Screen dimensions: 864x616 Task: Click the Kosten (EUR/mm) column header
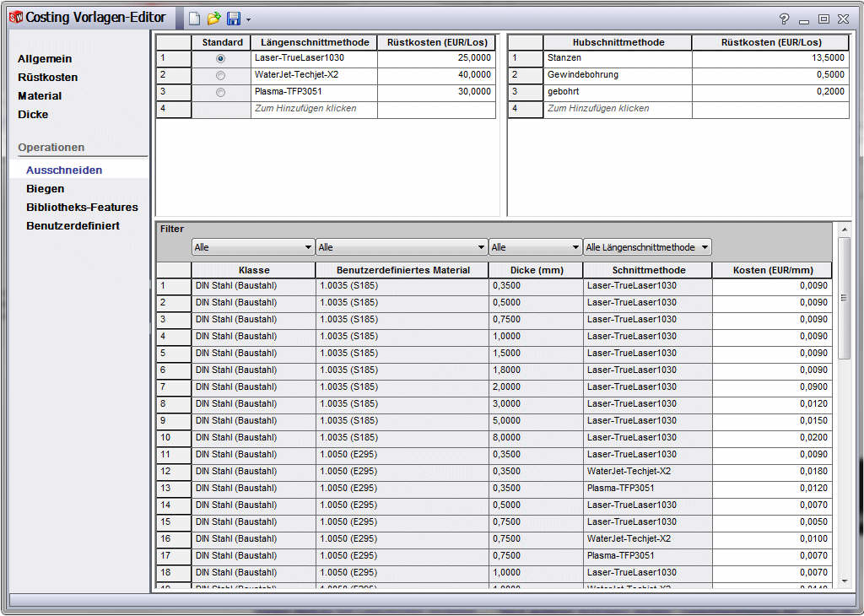pos(773,270)
